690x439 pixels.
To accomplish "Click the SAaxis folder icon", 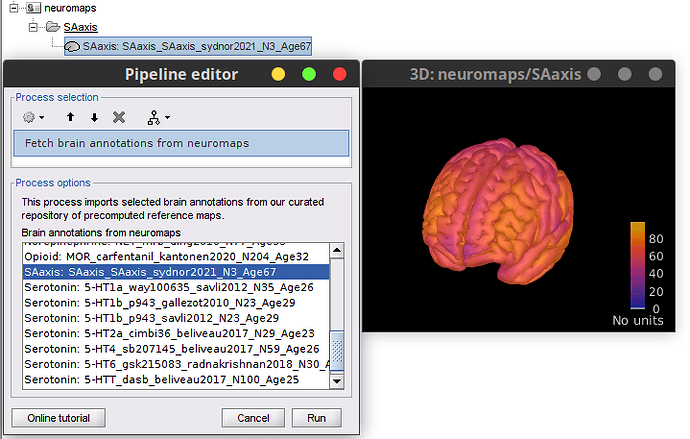I will point(50,27).
